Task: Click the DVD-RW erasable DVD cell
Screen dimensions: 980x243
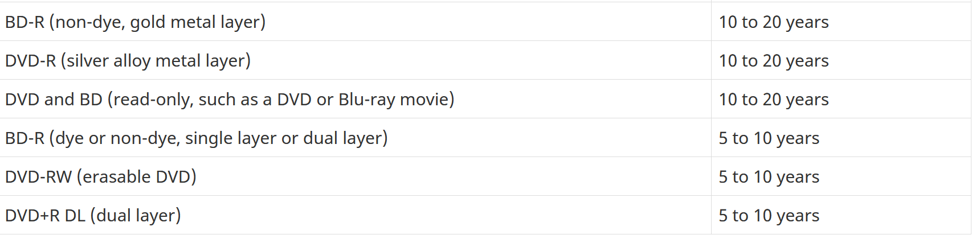Action: click(356, 176)
